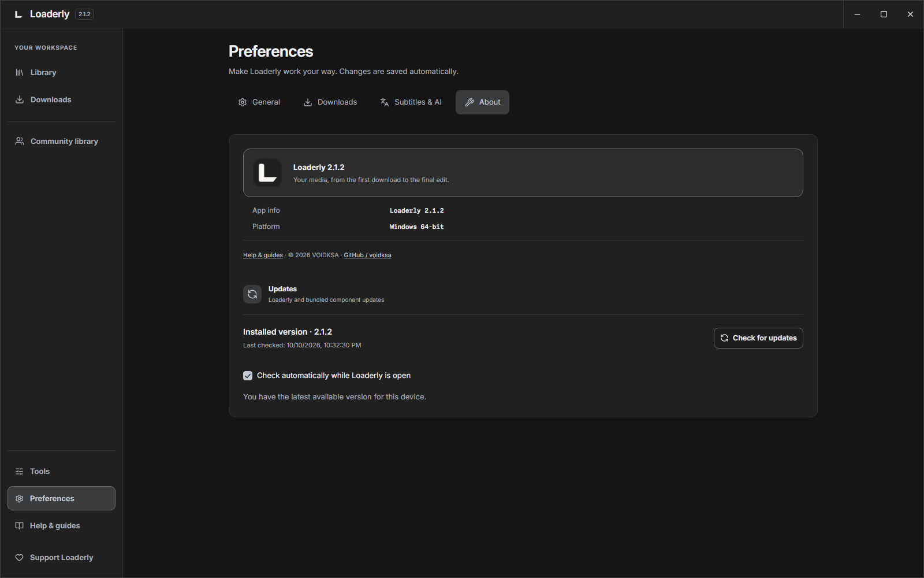This screenshot has width=924, height=578.
Task: Switch to the Downloads preferences tab
Action: [x=330, y=102]
